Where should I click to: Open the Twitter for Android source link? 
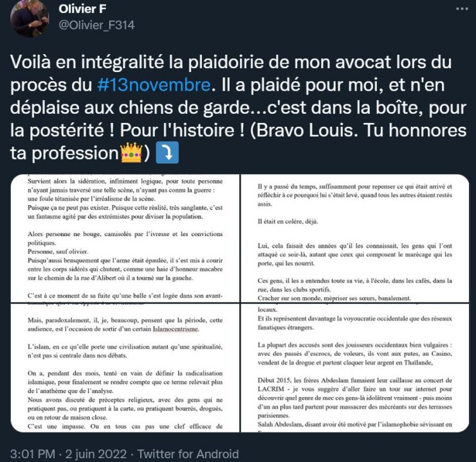point(188,454)
